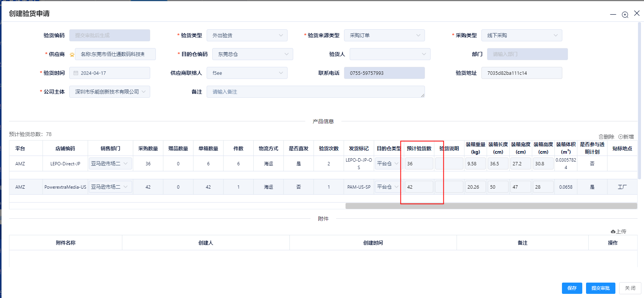The height and width of the screenshot is (298, 644).
Task: Click the 提交审批 button
Action: 600,288
